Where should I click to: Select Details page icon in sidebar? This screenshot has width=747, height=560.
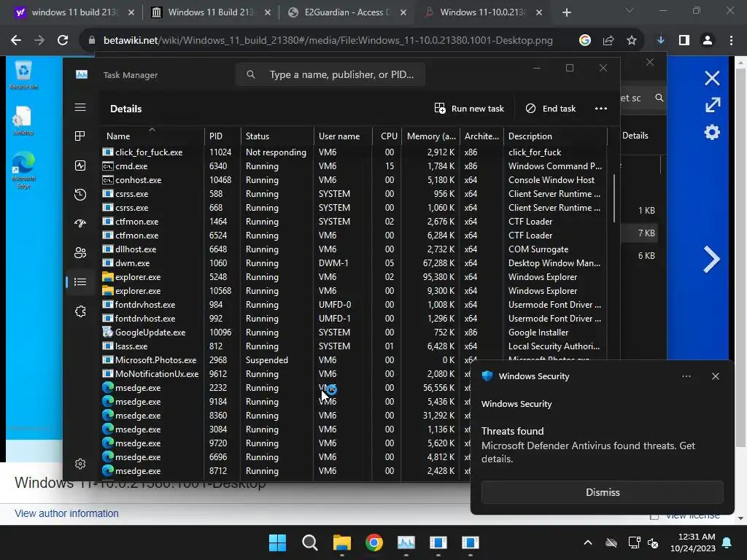(80, 282)
